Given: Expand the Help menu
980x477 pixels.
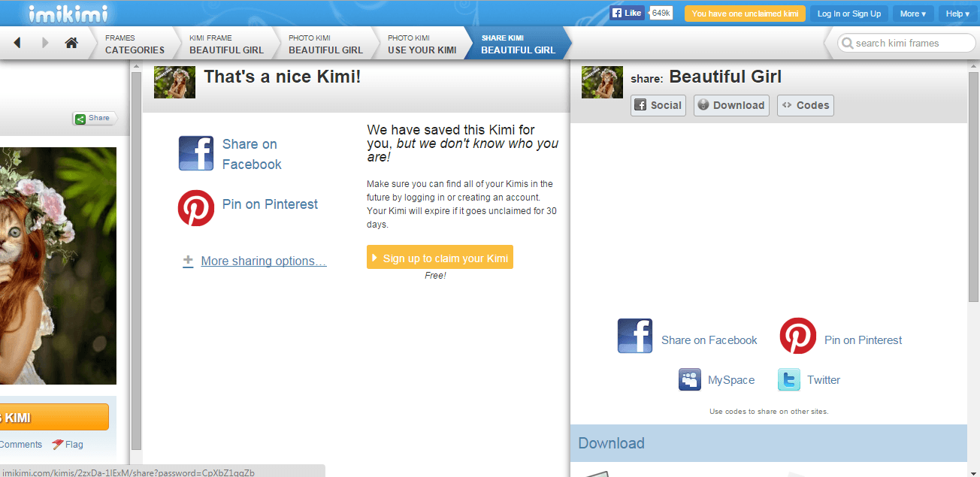Looking at the screenshot, I should (957, 14).
